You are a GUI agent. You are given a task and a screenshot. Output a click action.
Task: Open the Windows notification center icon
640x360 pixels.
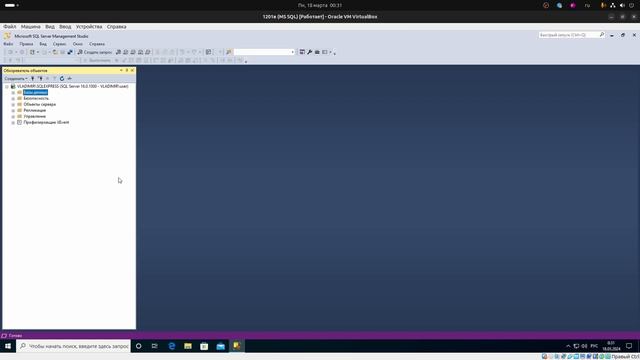[629, 346]
